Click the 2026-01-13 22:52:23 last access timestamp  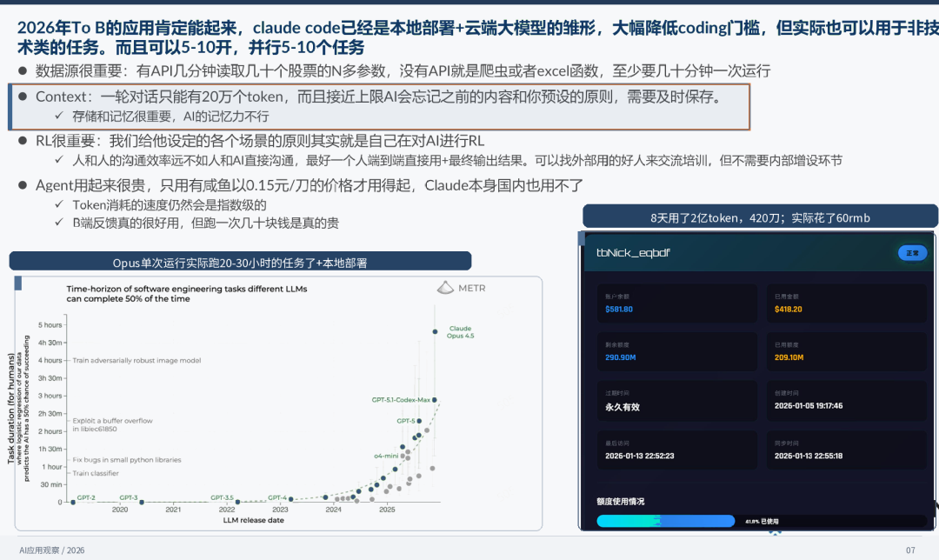[640, 456]
